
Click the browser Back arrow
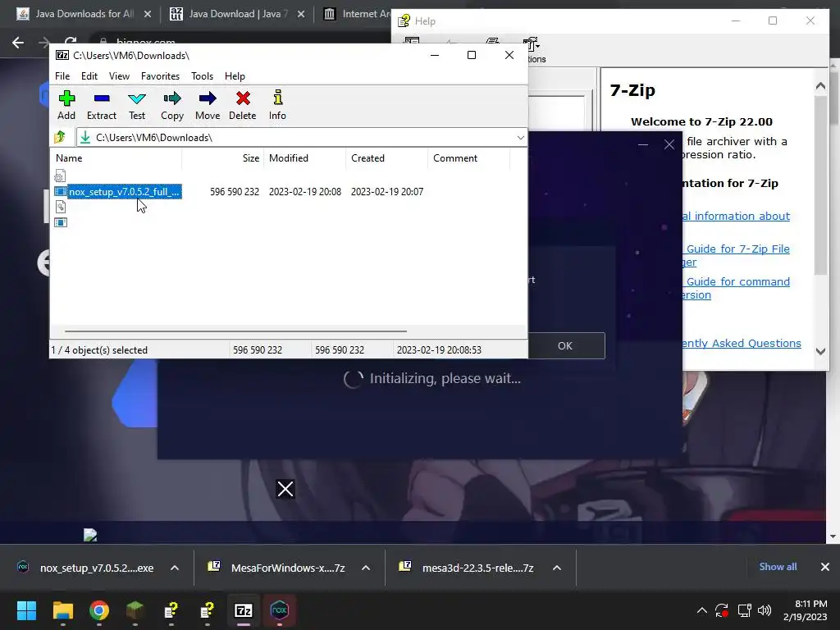tap(18, 43)
